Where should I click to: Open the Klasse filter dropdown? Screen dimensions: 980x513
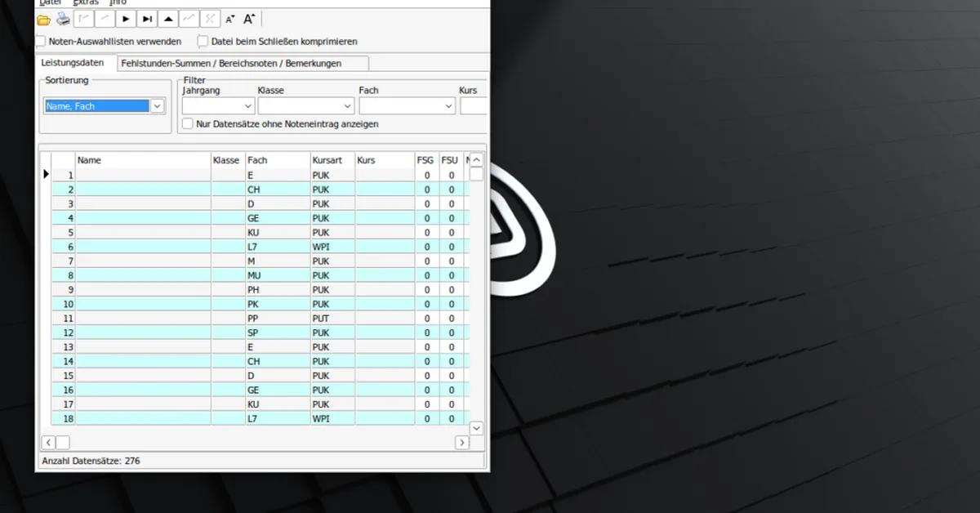point(347,106)
